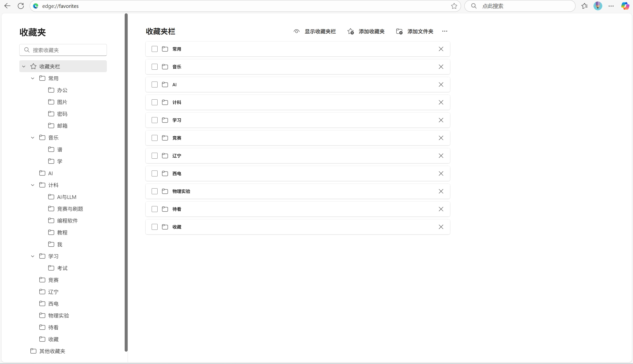Viewport: 633px width, 364px height.
Task: Open browser settings and more menu
Action: click(x=611, y=6)
